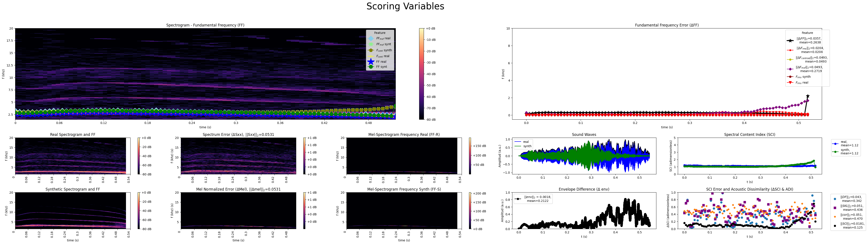The height and width of the screenshot is (244, 868).
Task: Click the red triangle Frms real legend marker
Action: point(790,83)
